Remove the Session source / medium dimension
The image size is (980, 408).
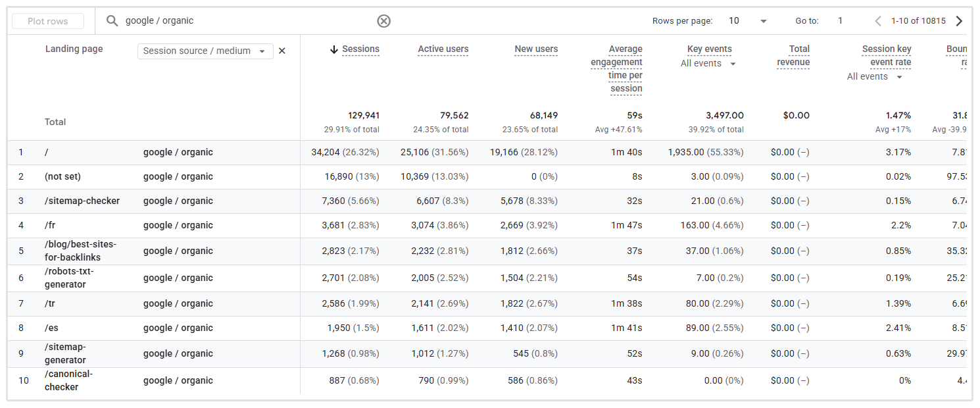click(282, 51)
